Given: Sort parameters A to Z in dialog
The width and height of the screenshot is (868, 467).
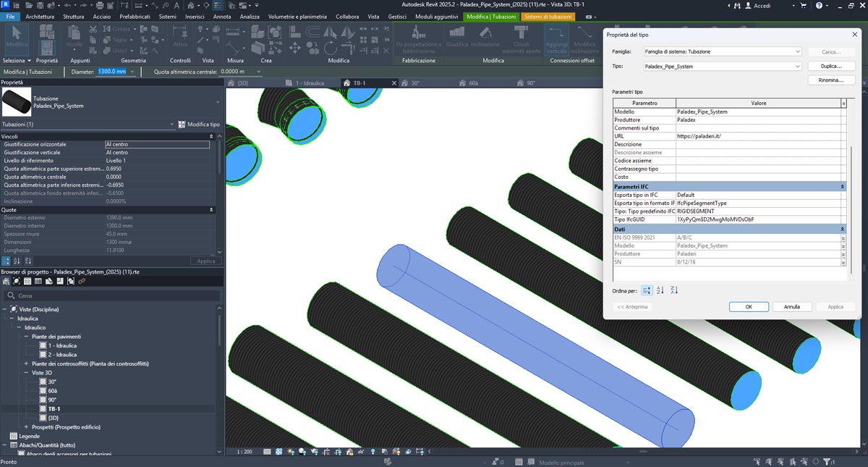Looking at the screenshot, I should 660,290.
